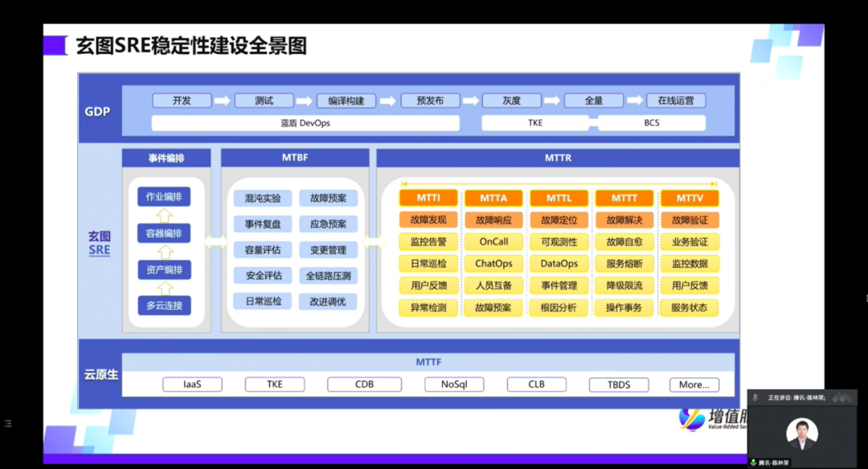Image resolution: width=868 pixels, height=469 pixels.
Task: Click the 容量评估 item
Action: click(263, 250)
